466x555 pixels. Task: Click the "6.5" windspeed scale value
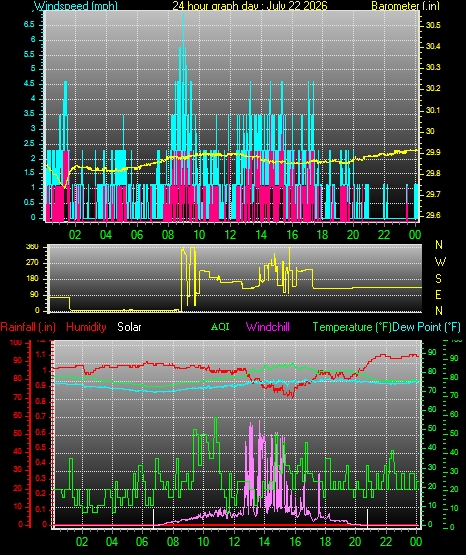pos(29,24)
